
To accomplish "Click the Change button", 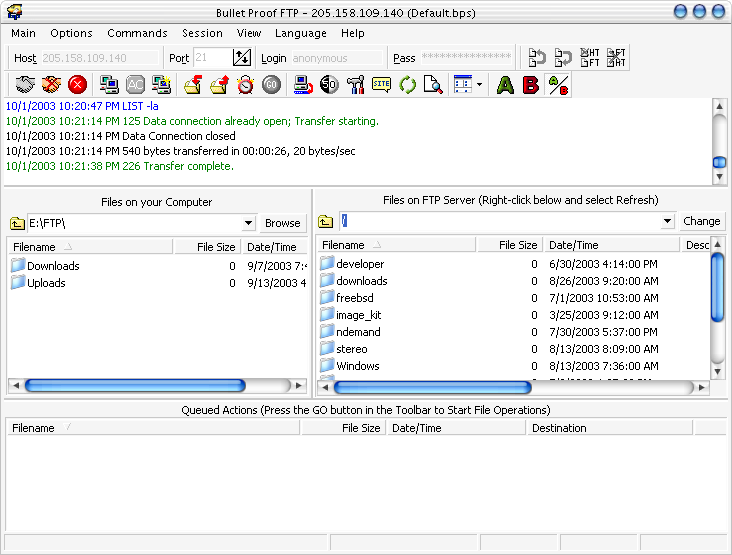I will [x=702, y=221].
